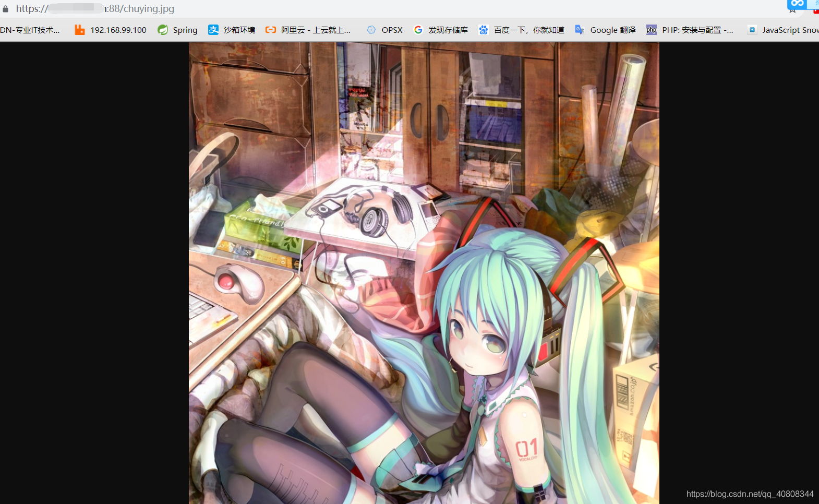
Task: Click the OPSX globe icon
Action: pyautogui.click(x=371, y=30)
